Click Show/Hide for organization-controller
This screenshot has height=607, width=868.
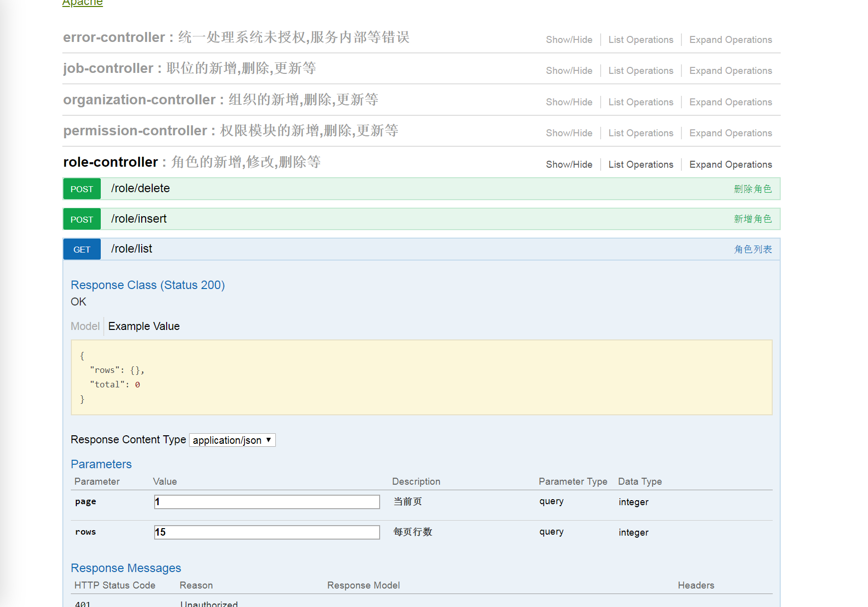569,102
